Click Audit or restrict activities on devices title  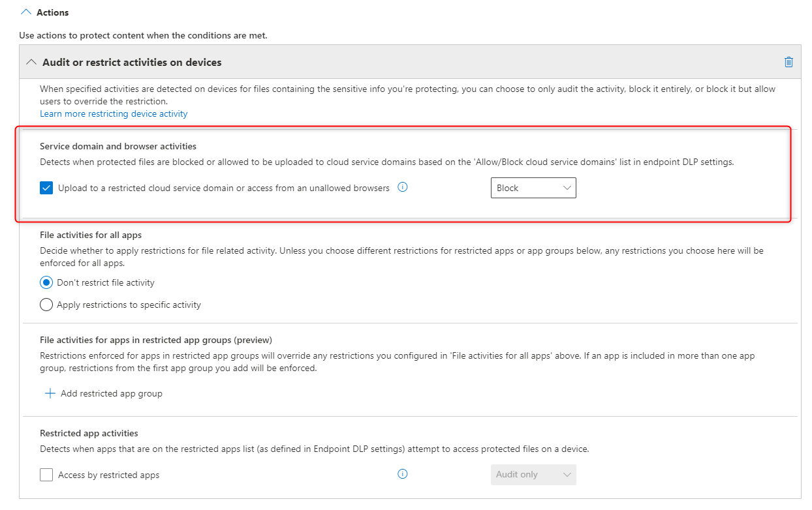(x=132, y=63)
